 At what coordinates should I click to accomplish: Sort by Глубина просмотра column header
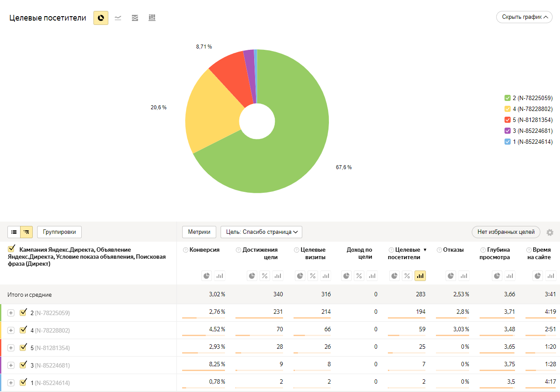[x=495, y=253]
